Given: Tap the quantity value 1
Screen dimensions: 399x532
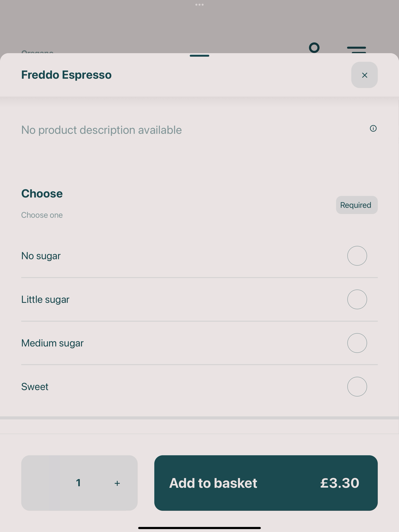Looking at the screenshot, I should 78,483.
